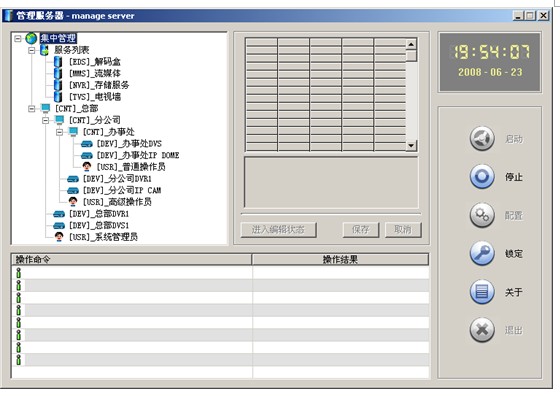The width and height of the screenshot is (560, 398).
Task: Click the 锁定 label text
Action: click(514, 254)
